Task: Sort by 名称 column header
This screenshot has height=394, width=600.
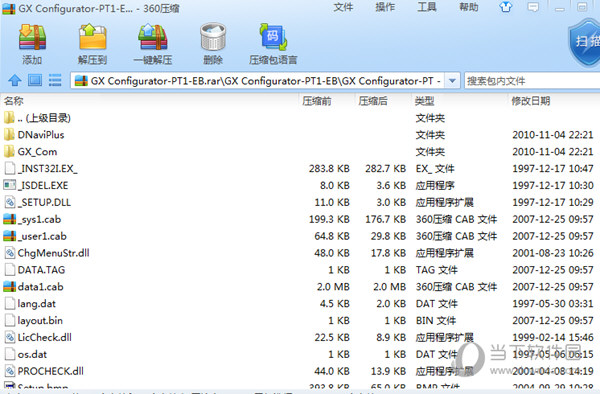Action: pyautogui.click(x=14, y=101)
